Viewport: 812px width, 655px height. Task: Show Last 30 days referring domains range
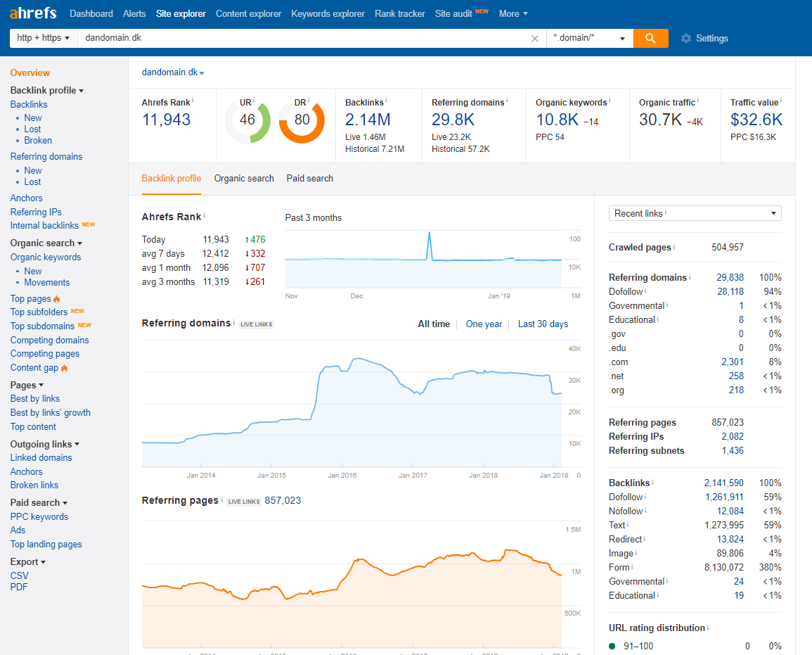[543, 324]
